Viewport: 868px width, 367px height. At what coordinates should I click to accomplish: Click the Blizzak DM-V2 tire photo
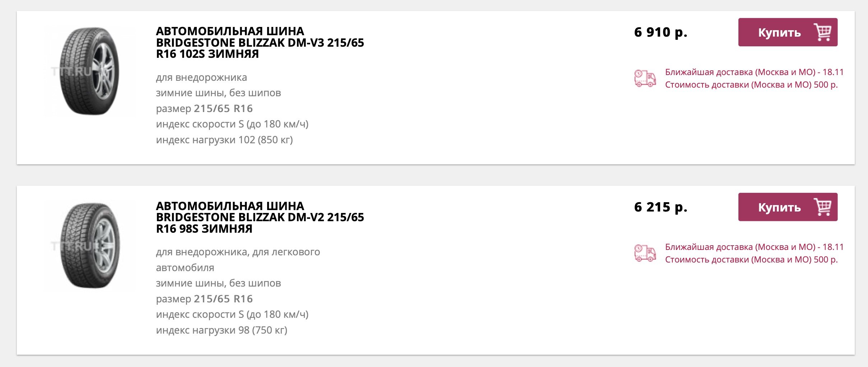tap(90, 246)
